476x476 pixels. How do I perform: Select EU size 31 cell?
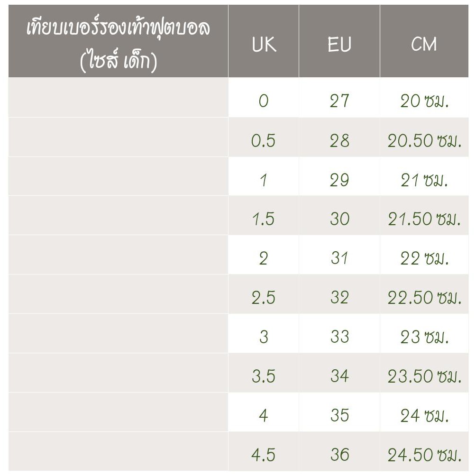coord(339,258)
